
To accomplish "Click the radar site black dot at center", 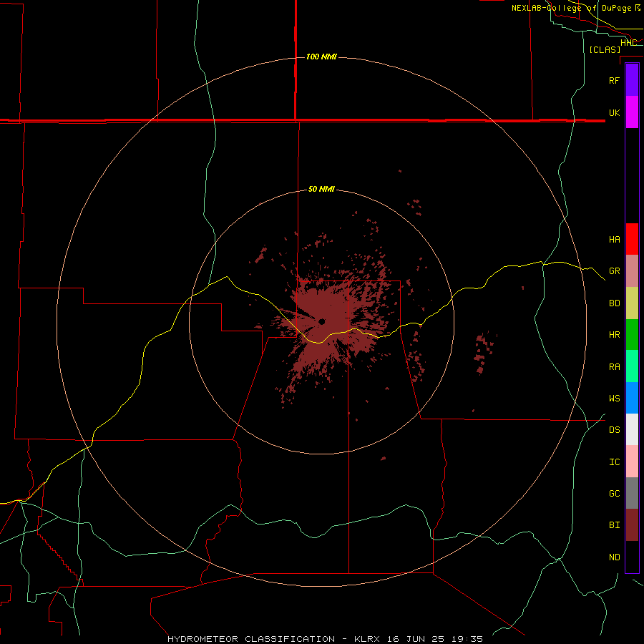I will (x=321, y=321).
